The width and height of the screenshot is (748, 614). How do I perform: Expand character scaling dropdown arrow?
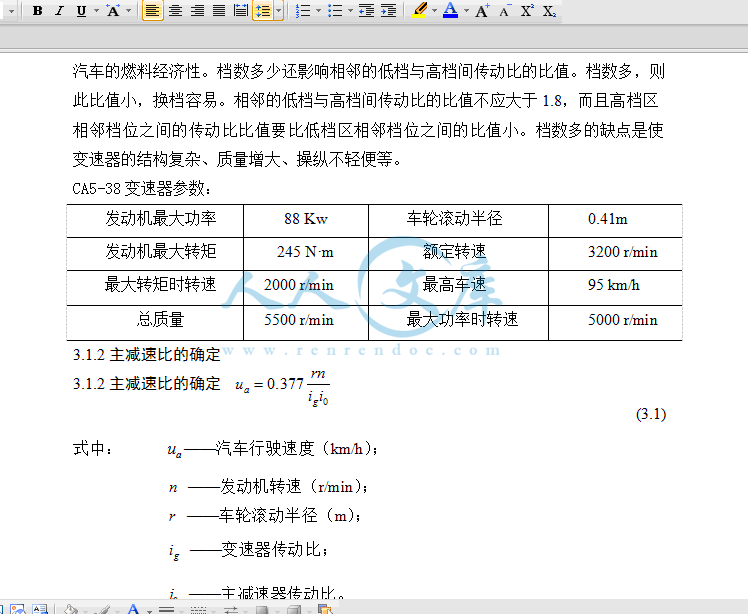coord(128,10)
